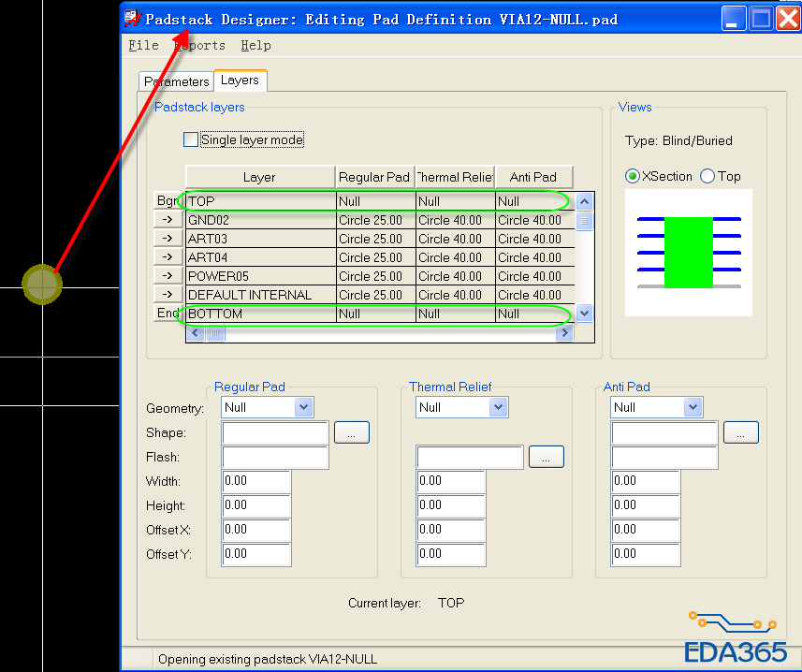The height and width of the screenshot is (672, 802).
Task: Click the Bgn row header button
Action: (168, 200)
